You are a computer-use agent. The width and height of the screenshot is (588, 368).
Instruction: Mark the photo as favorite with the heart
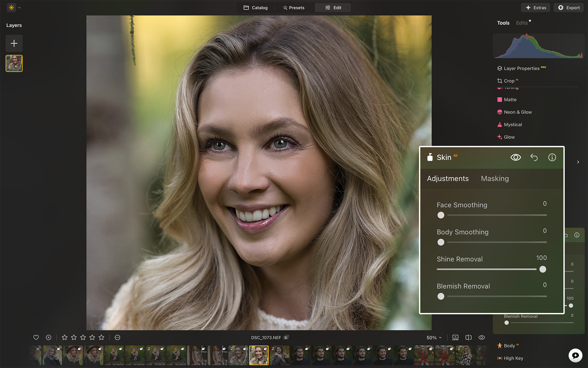pos(36,337)
